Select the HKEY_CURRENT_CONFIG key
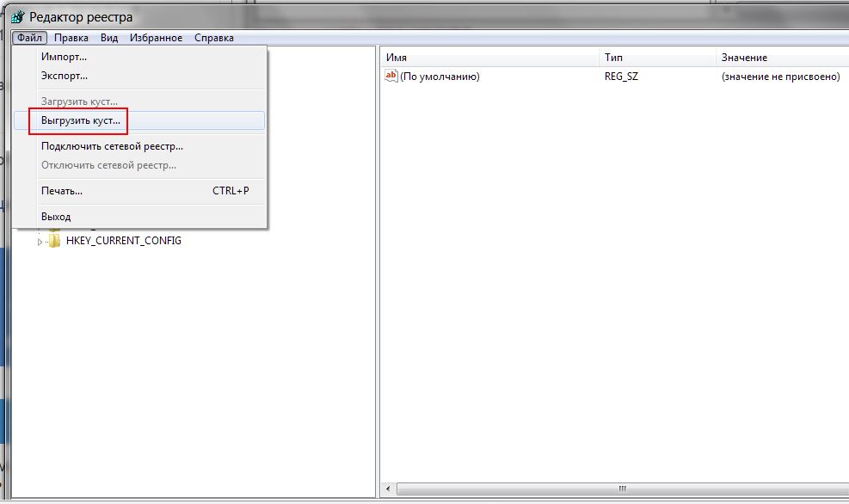 click(x=124, y=241)
